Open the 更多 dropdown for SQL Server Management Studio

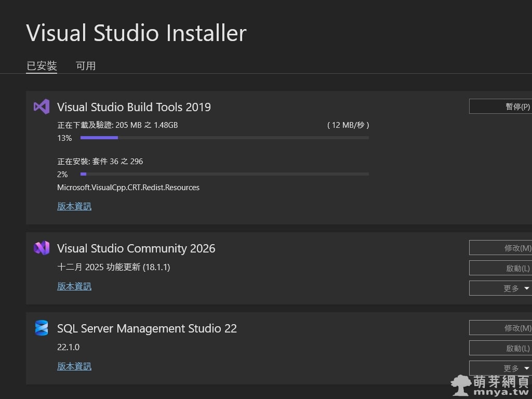point(500,368)
